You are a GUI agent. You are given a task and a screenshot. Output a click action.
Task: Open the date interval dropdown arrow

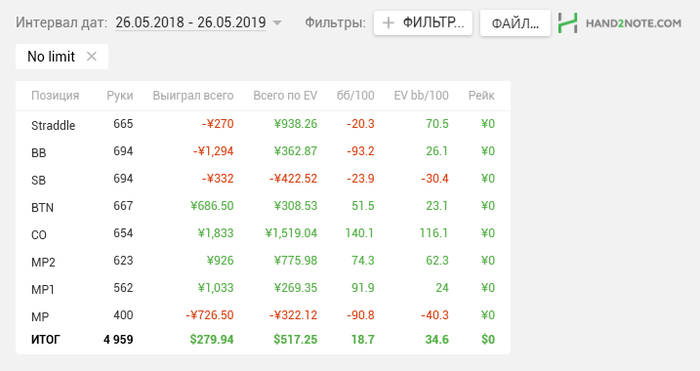coord(277,23)
